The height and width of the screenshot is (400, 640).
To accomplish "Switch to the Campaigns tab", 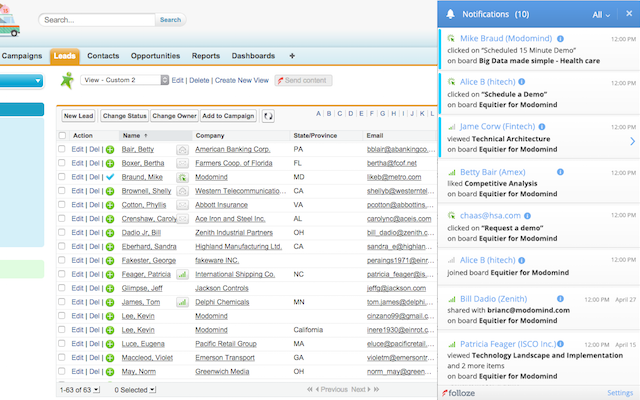I will [x=22, y=56].
